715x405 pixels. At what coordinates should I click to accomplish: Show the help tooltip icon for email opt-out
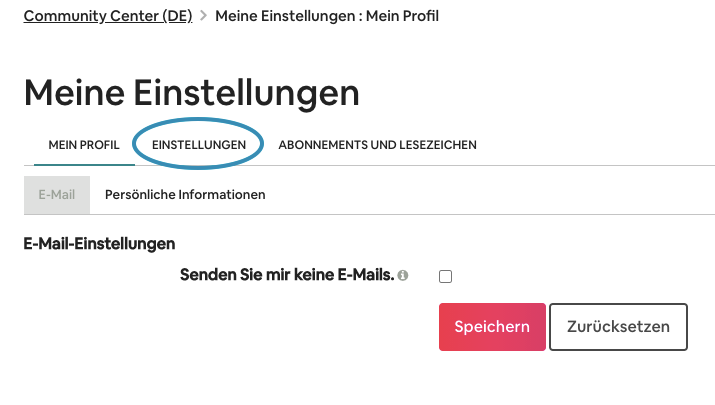pyautogui.click(x=403, y=276)
